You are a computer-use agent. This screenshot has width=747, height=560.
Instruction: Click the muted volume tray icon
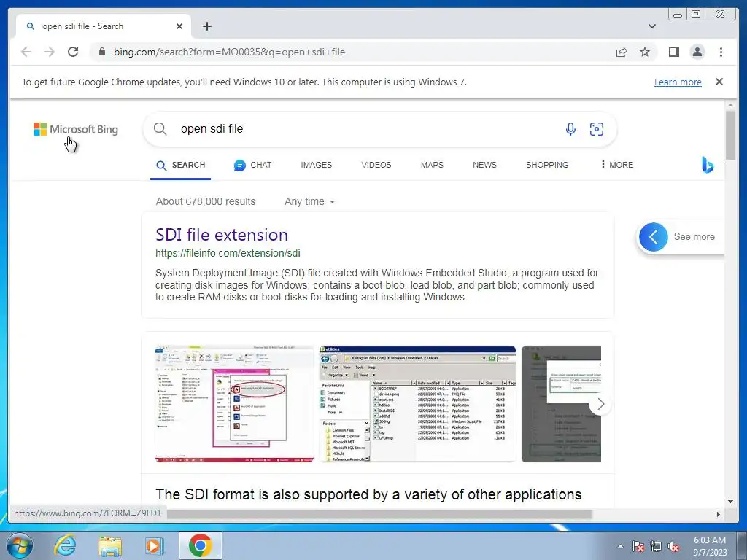673,546
